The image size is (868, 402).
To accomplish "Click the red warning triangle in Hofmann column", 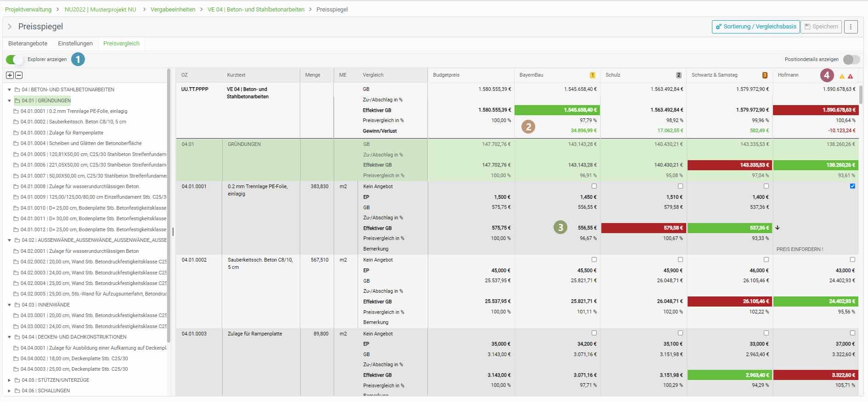I will [851, 76].
